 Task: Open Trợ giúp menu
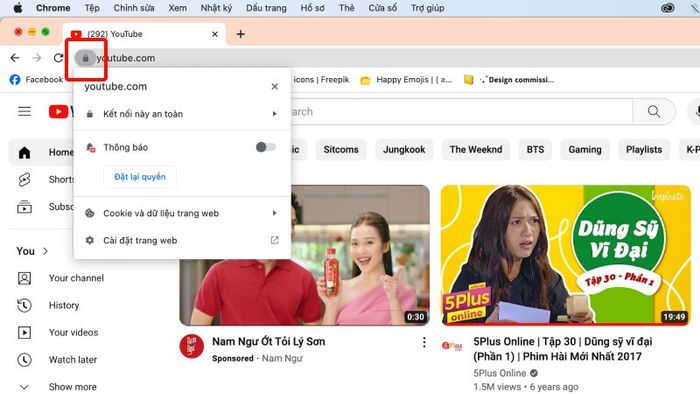click(x=428, y=8)
